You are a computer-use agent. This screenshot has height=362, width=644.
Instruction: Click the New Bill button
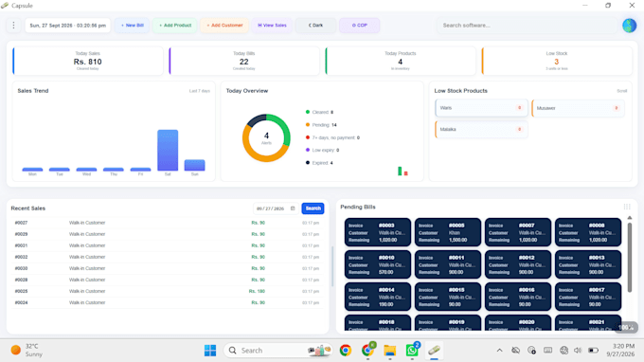tap(132, 26)
